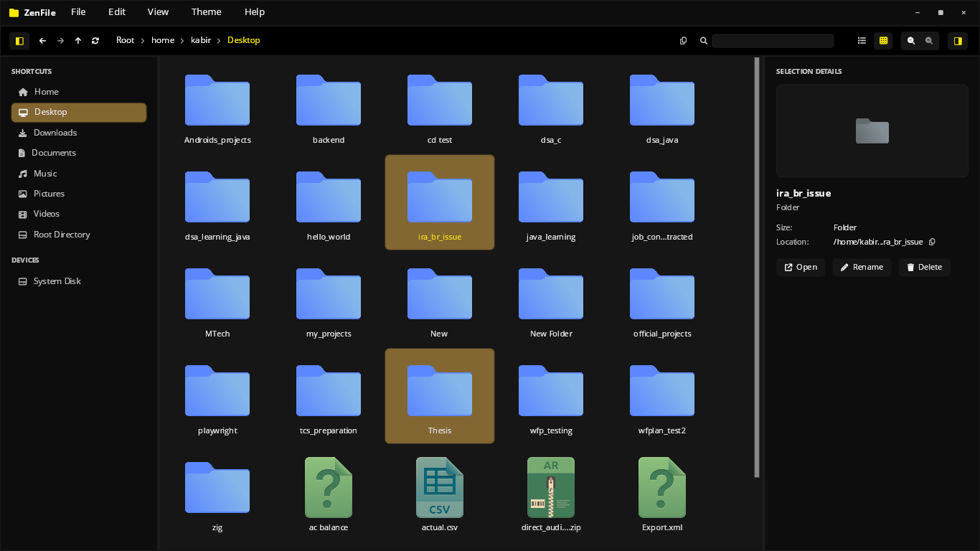The width and height of the screenshot is (980, 551).
Task: Open the View menu
Action: pyautogui.click(x=158, y=11)
